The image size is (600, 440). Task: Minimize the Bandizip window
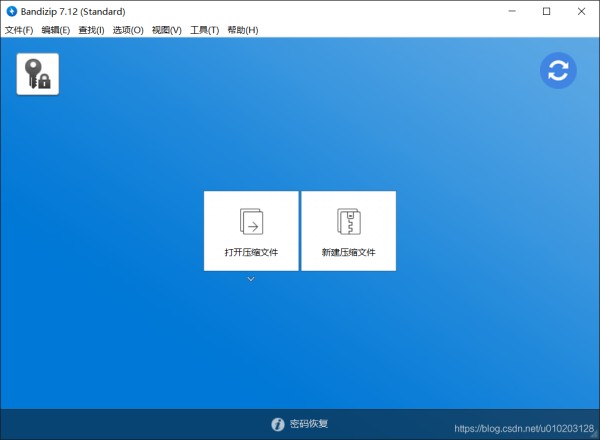512,11
